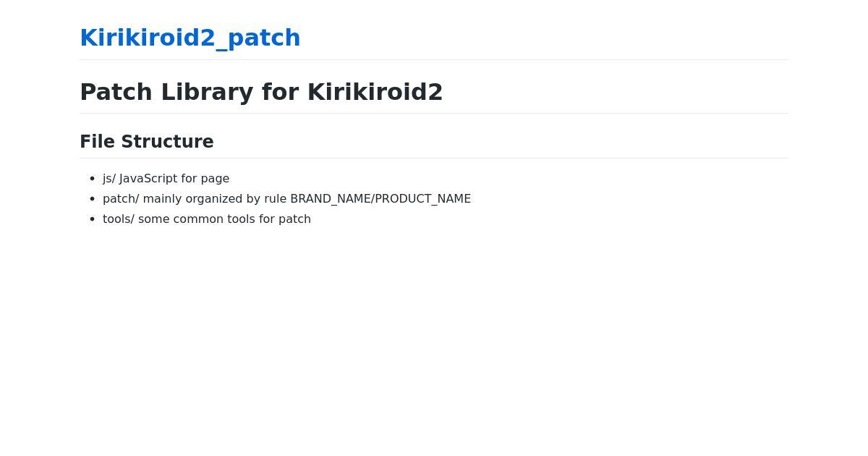Click the word 'Kirikiroid2' in the main heading
Viewport: 868px width, 456px height.
pos(375,92)
